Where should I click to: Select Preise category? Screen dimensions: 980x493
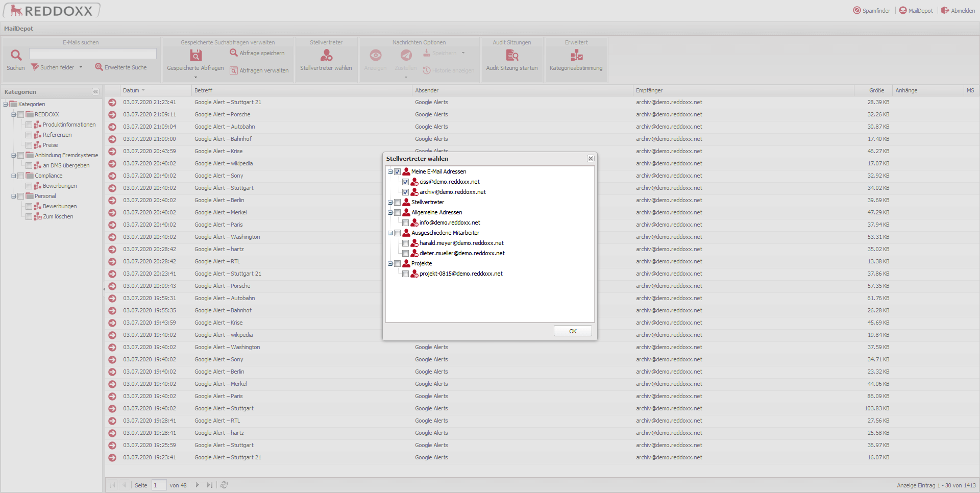tap(50, 145)
